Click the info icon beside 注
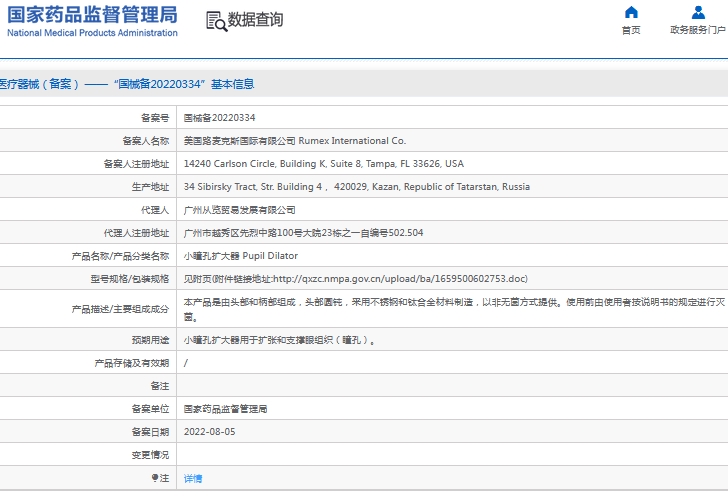Screen dimensions: 728x497 (x=154, y=478)
